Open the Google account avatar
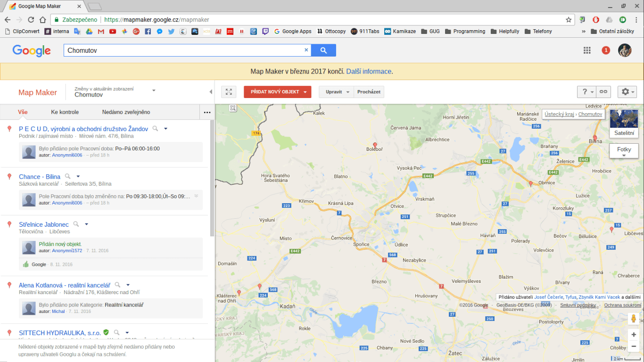644x362 pixels. 625,50
